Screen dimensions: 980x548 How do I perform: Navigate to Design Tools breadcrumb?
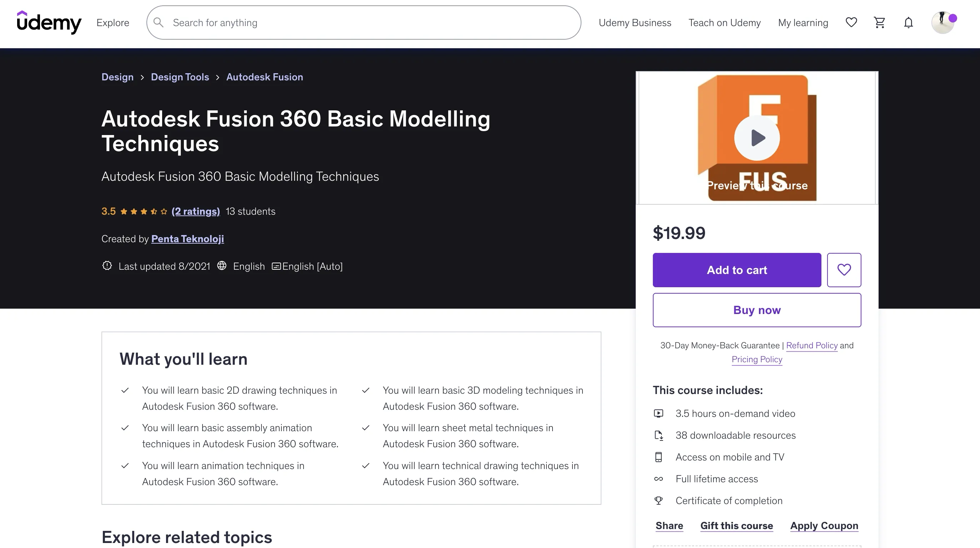(180, 77)
